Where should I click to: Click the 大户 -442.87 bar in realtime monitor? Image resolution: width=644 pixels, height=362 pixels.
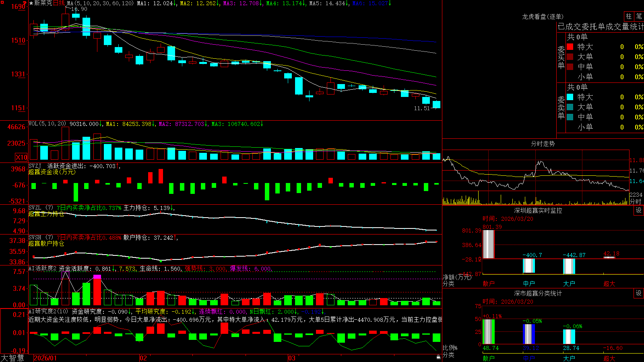click(x=569, y=266)
